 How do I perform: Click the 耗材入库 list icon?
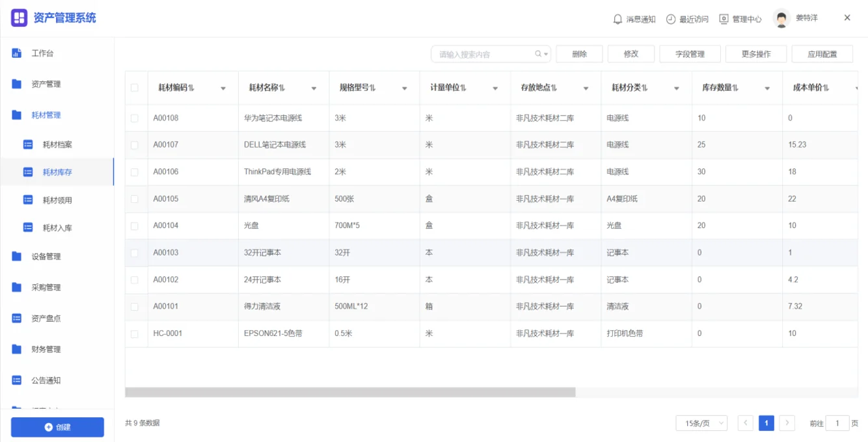click(28, 227)
